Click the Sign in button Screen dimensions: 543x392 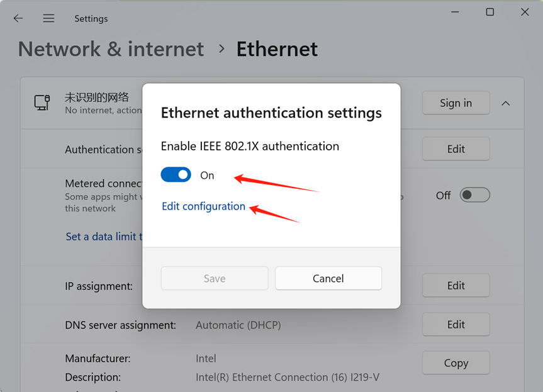point(456,103)
